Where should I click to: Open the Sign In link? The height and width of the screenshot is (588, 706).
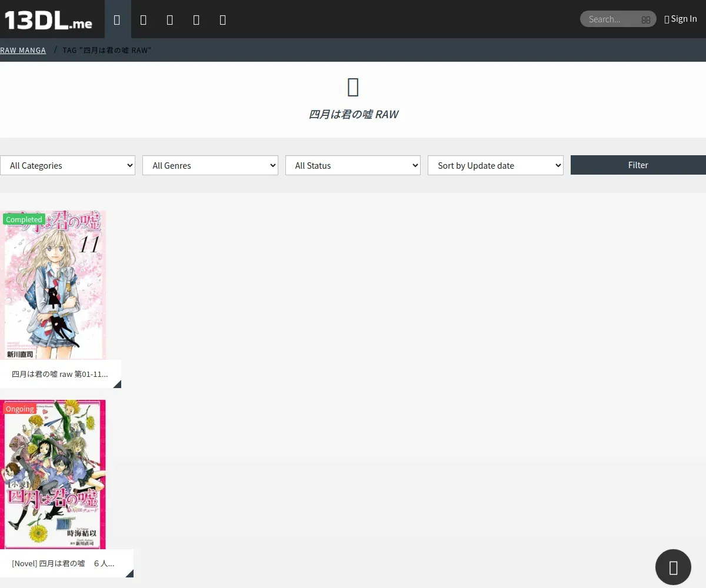(x=681, y=19)
